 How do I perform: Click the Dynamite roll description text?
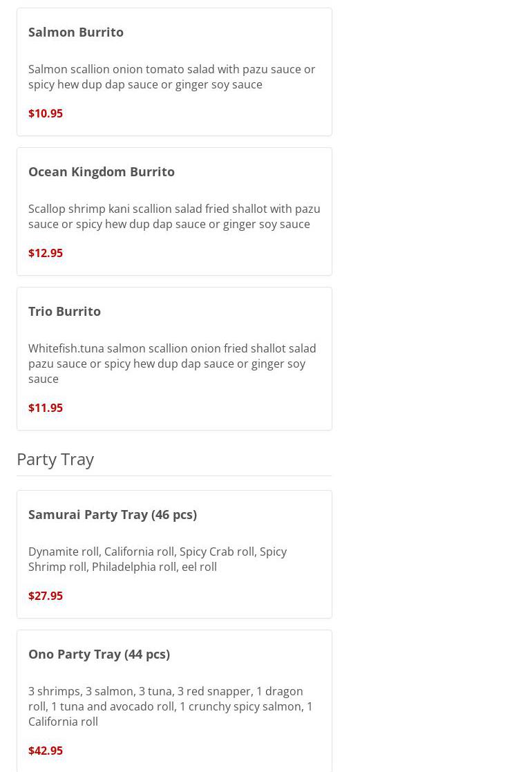click(x=157, y=559)
